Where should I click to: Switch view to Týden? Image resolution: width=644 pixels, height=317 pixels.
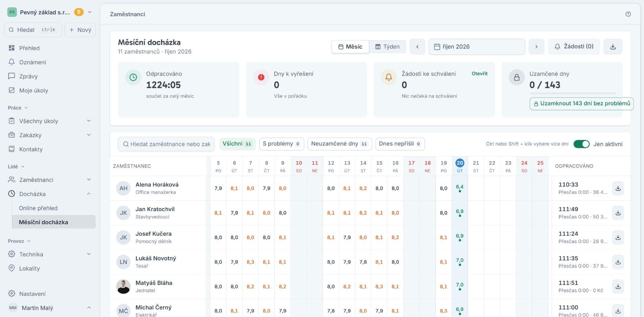coord(387,47)
